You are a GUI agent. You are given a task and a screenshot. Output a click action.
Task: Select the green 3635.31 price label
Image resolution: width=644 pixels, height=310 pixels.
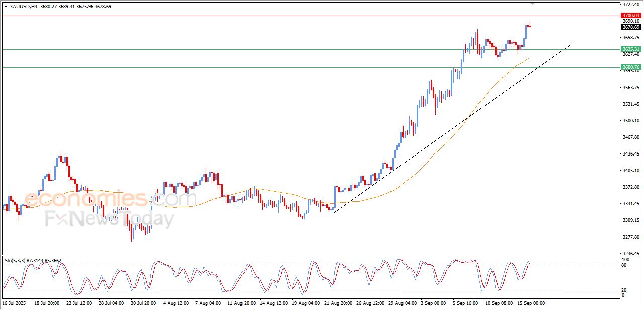tap(630, 49)
